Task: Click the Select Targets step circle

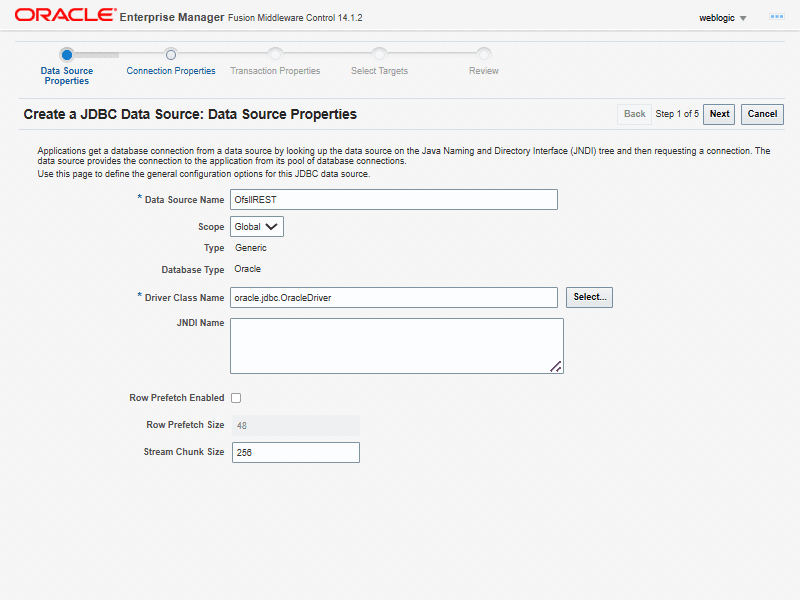Action: [379, 55]
